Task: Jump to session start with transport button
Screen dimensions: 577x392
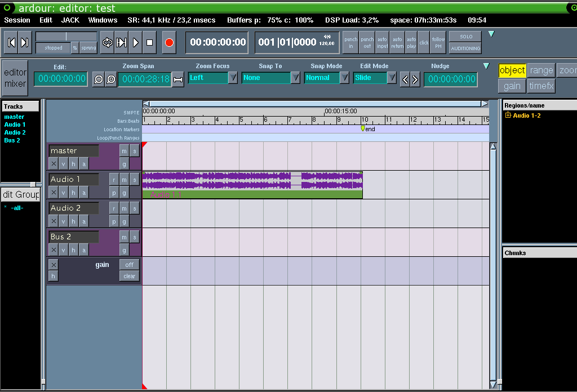Action: [11, 43]
